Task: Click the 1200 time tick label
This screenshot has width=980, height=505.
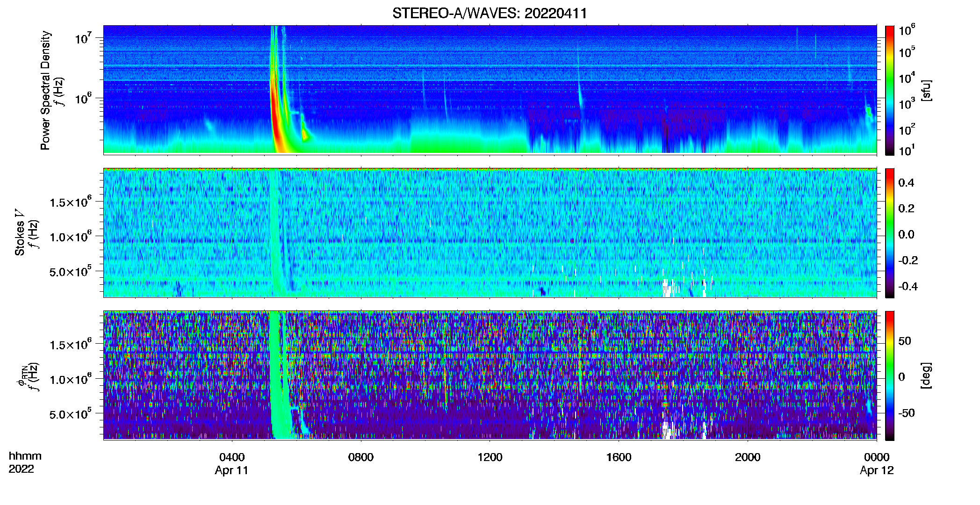Action: [490, 457]
